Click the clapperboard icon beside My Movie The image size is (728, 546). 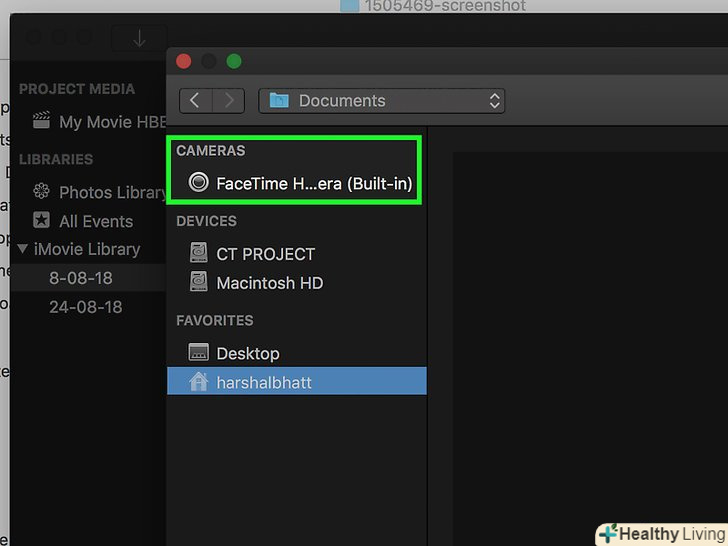[41, 120]
